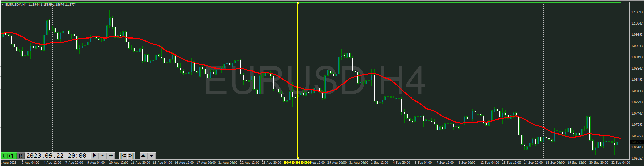Viewport: 644px width, 166px height.
Task: Click the 2023.09.22 20:00 date field
Action: pos(57,156)
